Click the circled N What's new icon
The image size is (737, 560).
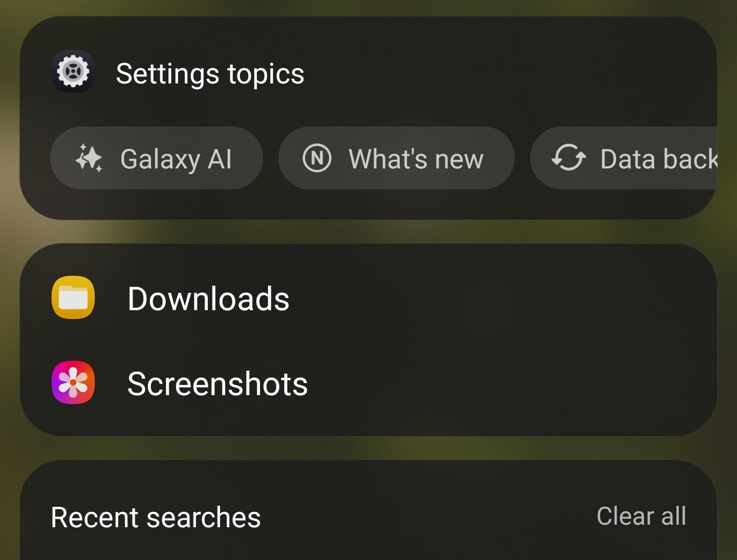(x=317, y=158)
